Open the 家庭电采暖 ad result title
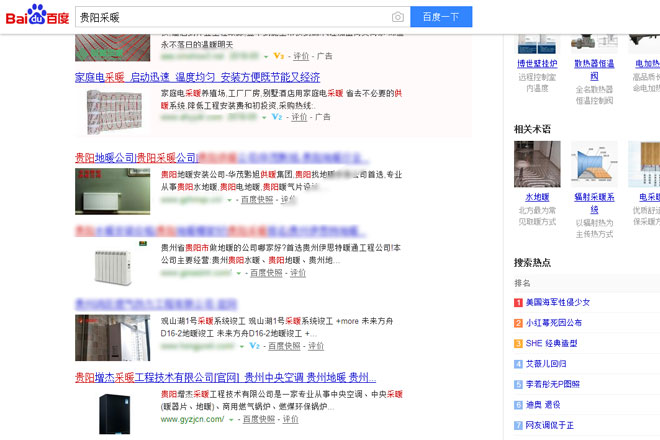This screenshot has width=660, height=440. pyautogui.click(x=197, y=77)
